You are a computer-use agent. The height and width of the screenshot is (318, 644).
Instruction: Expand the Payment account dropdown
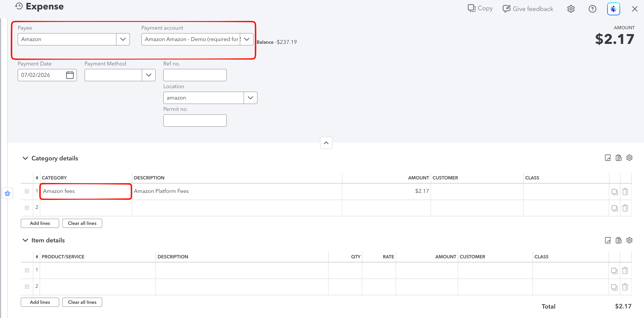pos(246,39)
